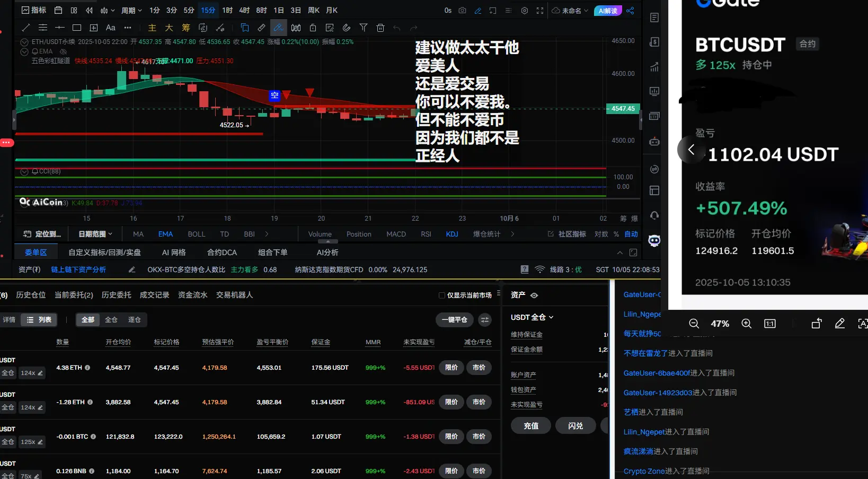The height and width of the screenshot is (479, 868).
Task: Switch positions view to 详情
Action: (10, 320)
